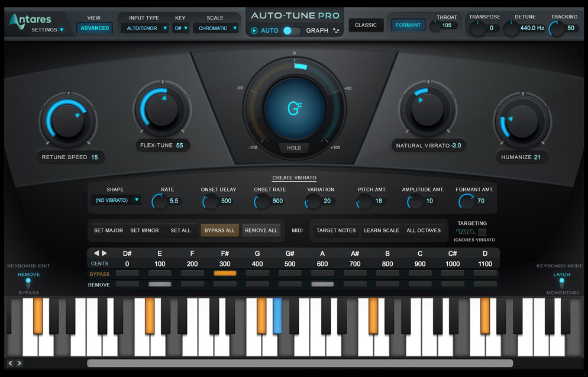This screenshot has width=588, height=377.
Task: Toggle the Advanced view button
Action: click(95, 28)
